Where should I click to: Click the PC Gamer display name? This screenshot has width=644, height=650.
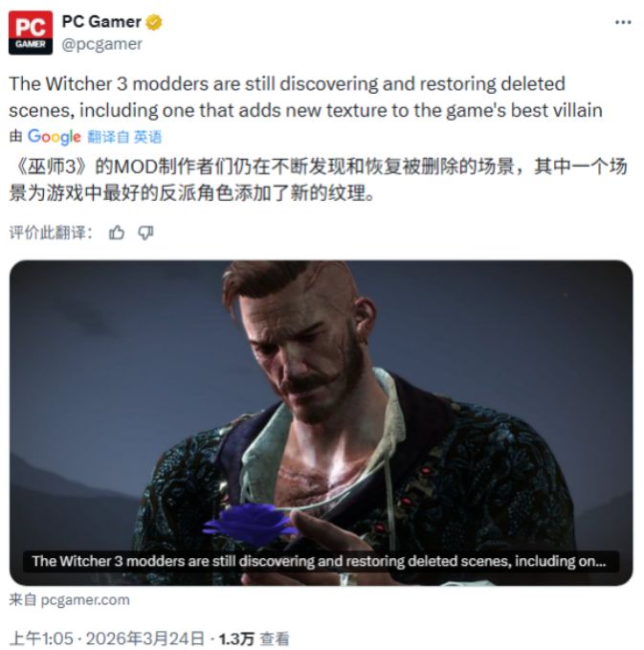[101, 22]
